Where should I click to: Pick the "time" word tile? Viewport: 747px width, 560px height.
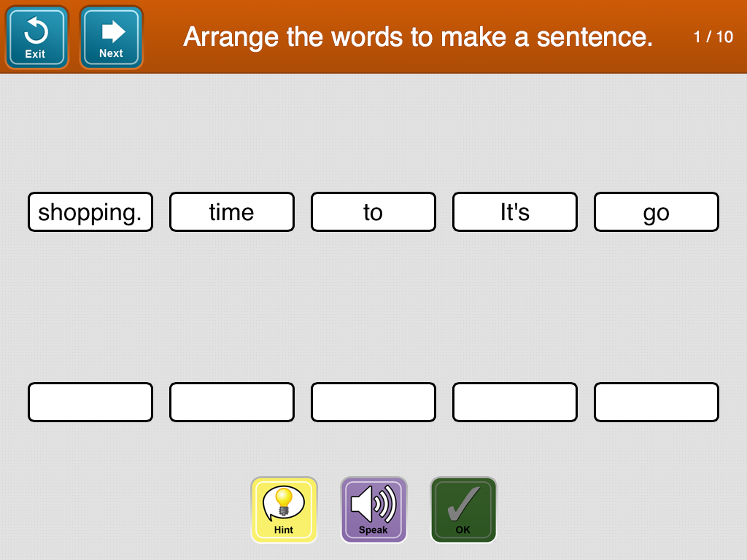pyautogui.click(x=232, y=212)
